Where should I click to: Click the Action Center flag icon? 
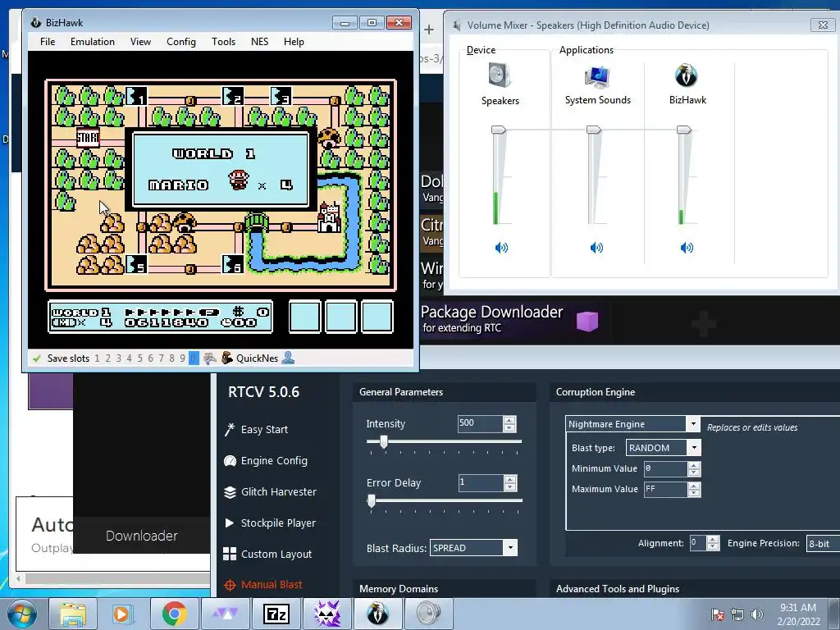tap(717, 614)
